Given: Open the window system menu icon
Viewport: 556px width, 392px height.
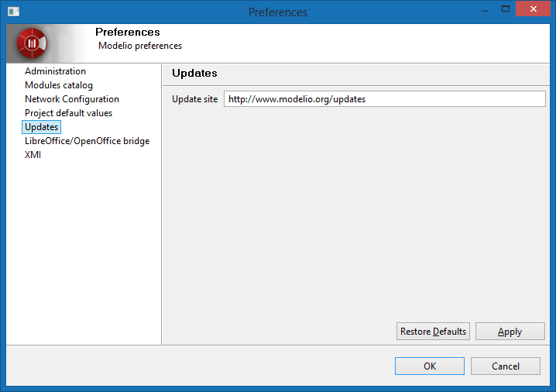Looking at the screenshot, I should 13,12.
